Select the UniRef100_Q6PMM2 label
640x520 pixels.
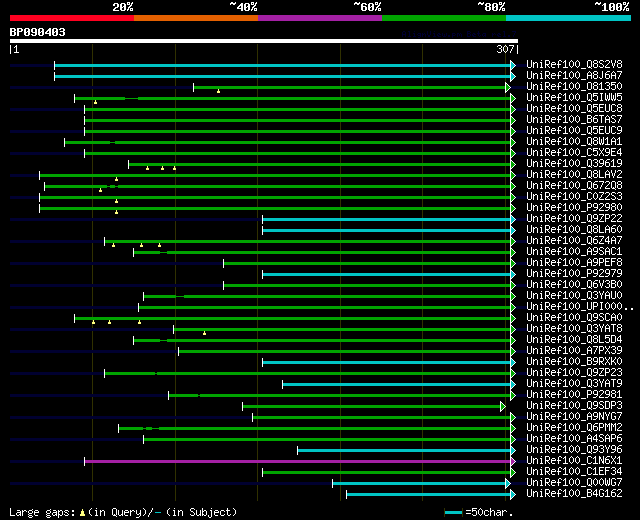pyautogui.click(x=574, y=428)
